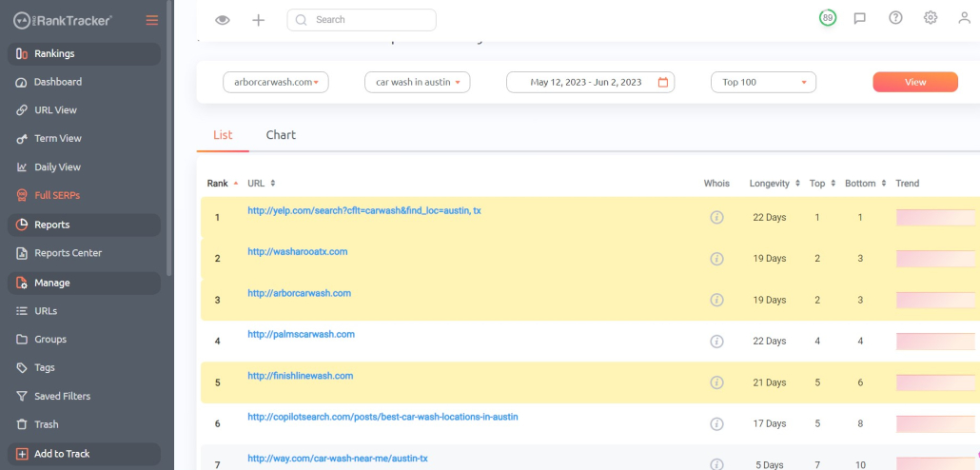This screenshot has width=980, height=470.
Task: Click Whois info icon for way.com row
Action: [716, 464]
